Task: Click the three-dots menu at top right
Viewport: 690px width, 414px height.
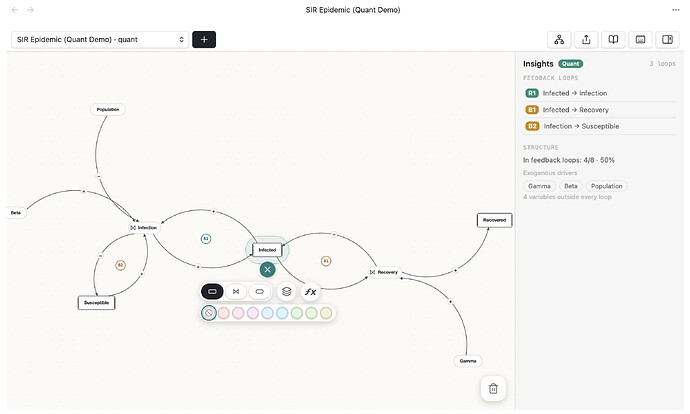Action: tap(675, 10)
